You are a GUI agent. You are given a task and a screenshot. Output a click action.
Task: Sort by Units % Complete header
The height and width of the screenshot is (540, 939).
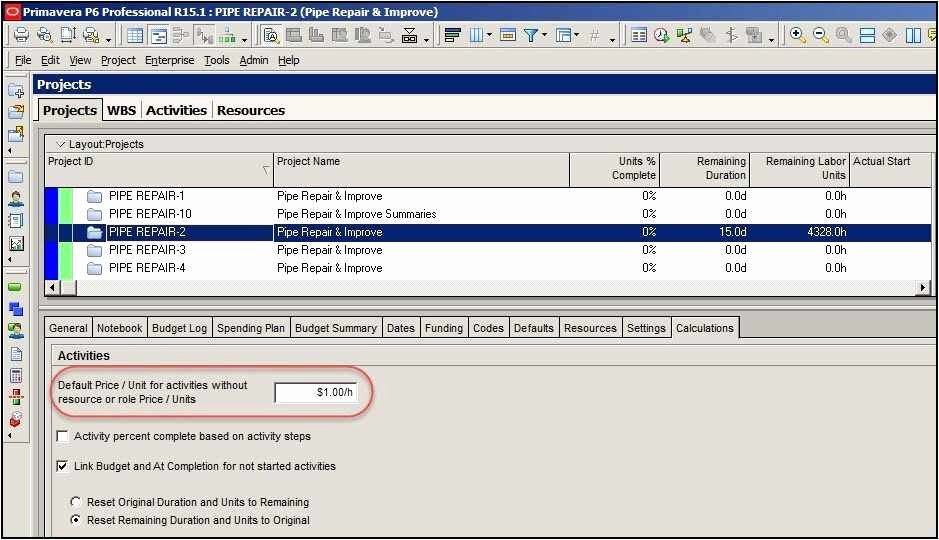[x=614, y=170]
